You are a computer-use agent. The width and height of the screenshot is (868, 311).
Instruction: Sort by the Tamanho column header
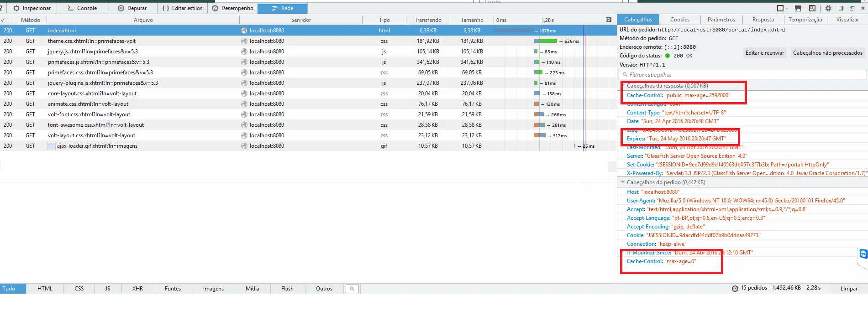(x=472, y=20)
